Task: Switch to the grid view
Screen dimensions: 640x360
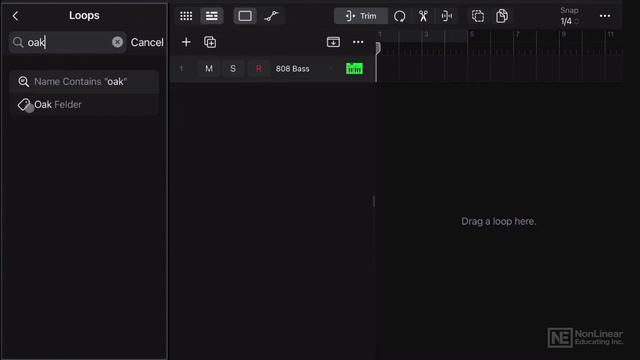Action: (x=186, y=16)
